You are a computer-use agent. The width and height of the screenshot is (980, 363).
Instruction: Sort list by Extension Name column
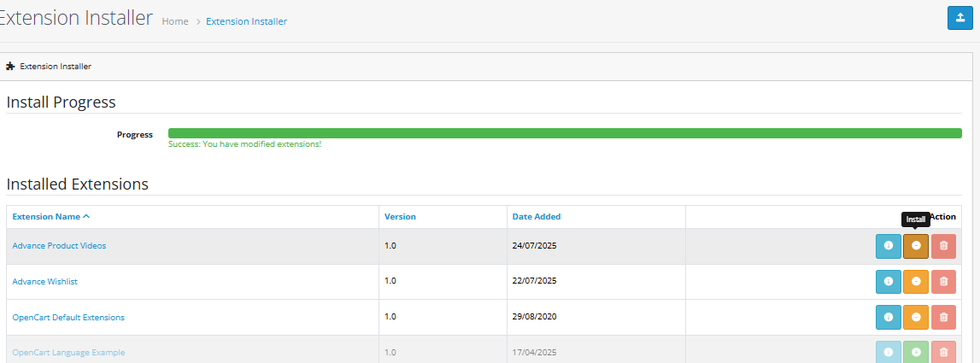(50, 217)
